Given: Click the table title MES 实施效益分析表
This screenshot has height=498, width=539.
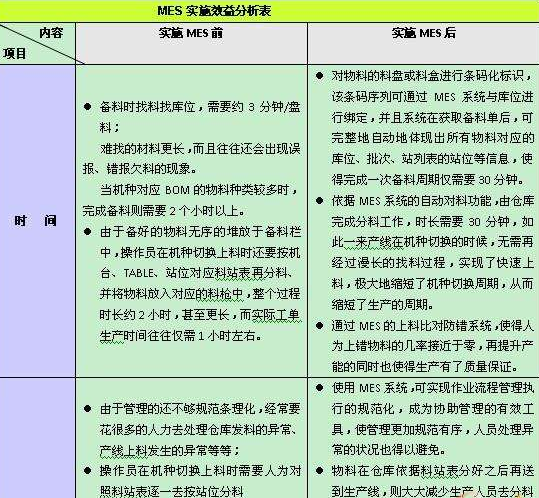Looking at the screenshot, I should point(214,11).
